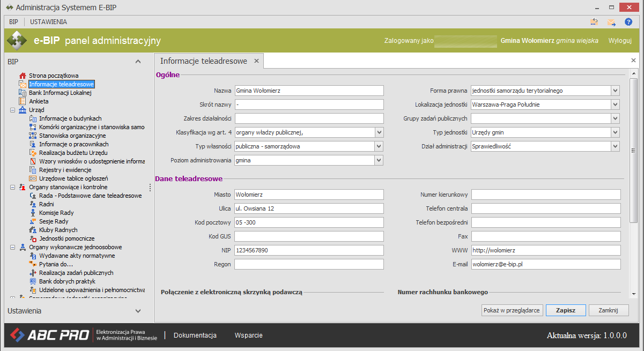Open the BIP menu
The width and height of the screenshot is (644, 351).
coord(14,22)
